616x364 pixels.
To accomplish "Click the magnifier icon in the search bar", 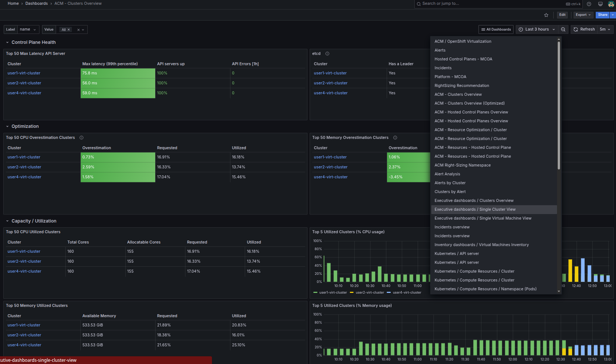I will click(419, 4).
